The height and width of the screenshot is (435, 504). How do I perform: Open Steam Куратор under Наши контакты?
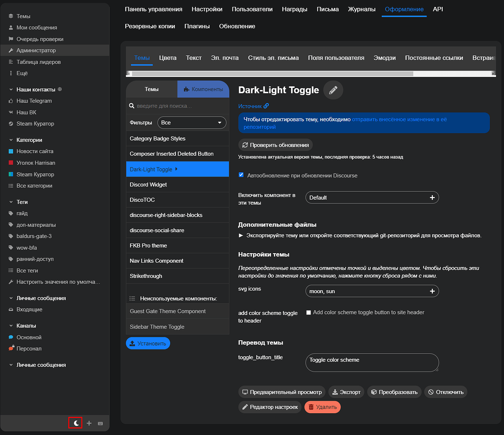[35, 124]
